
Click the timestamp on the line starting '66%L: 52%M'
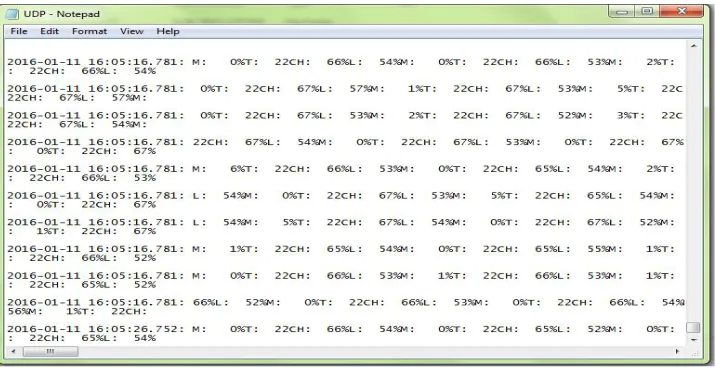pos(96,302)
